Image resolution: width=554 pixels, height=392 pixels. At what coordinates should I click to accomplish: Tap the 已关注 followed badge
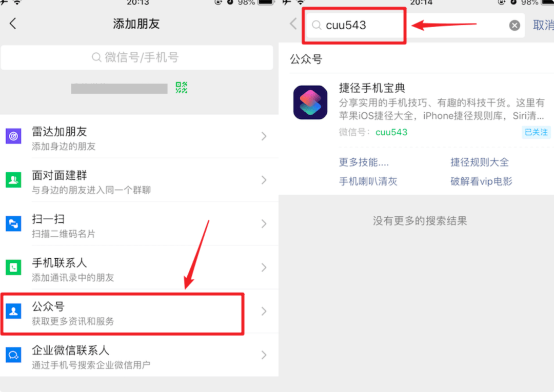click(536, 132)
